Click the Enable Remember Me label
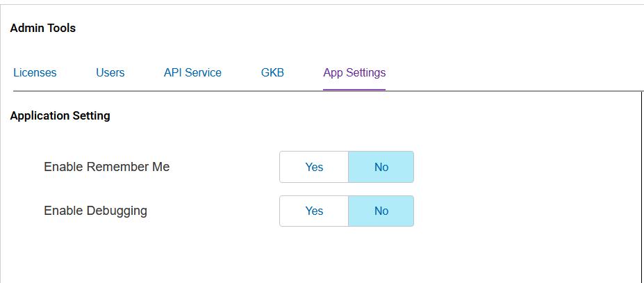This screenshot has width=644, height=283. [x=106, y=167]
